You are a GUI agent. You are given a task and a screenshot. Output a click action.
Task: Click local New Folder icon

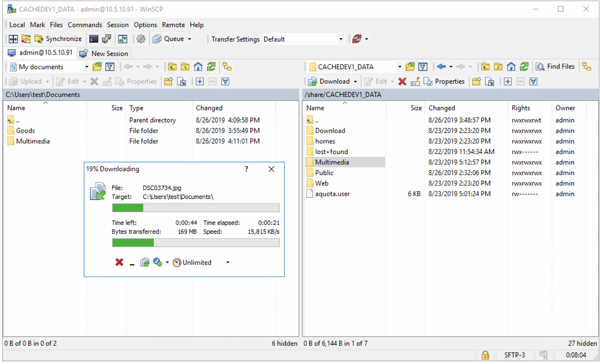pos(168,82)
